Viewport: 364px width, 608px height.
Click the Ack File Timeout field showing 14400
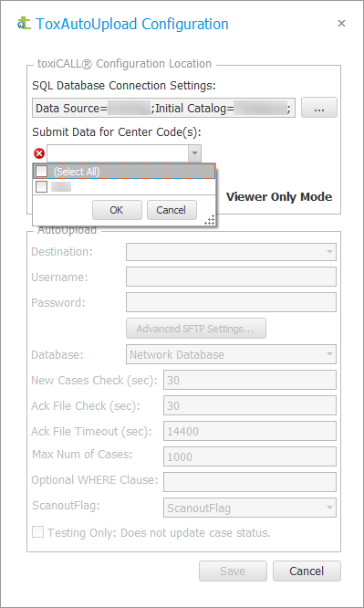point(250,431)
